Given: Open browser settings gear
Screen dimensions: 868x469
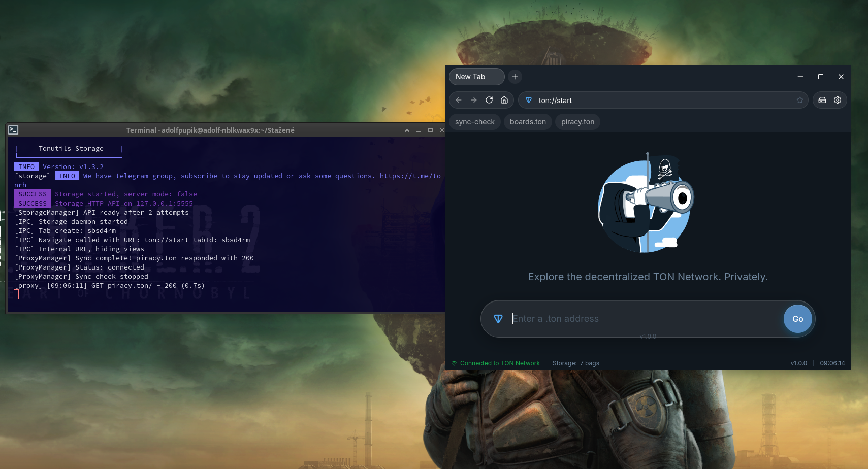Looking at the screenshot, I should point(838,100).
